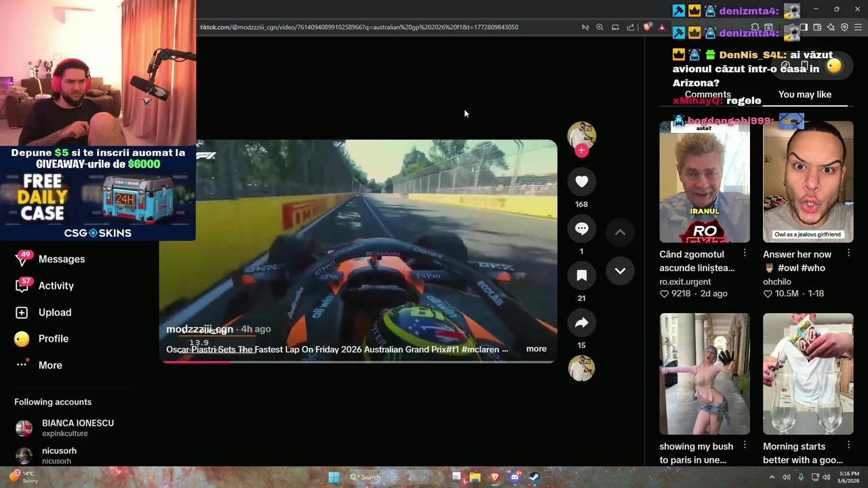Viewport: 868px width, 488px height.
Task: Click the Activity icon with 57 badge
Action: coord(22,285)
